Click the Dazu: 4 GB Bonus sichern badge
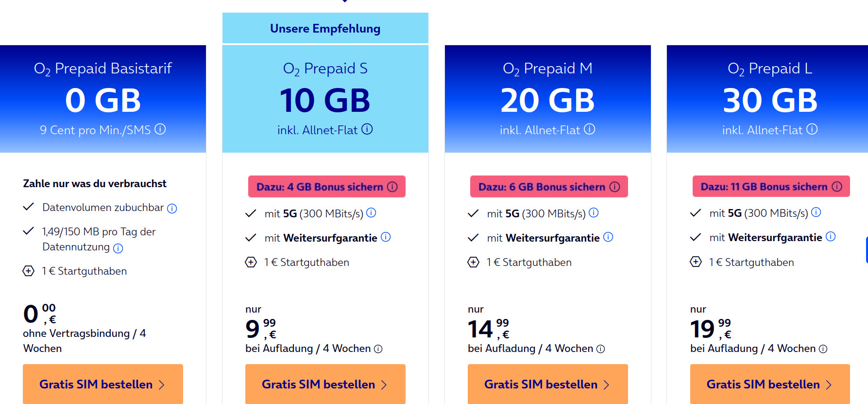 click(320, 187)
